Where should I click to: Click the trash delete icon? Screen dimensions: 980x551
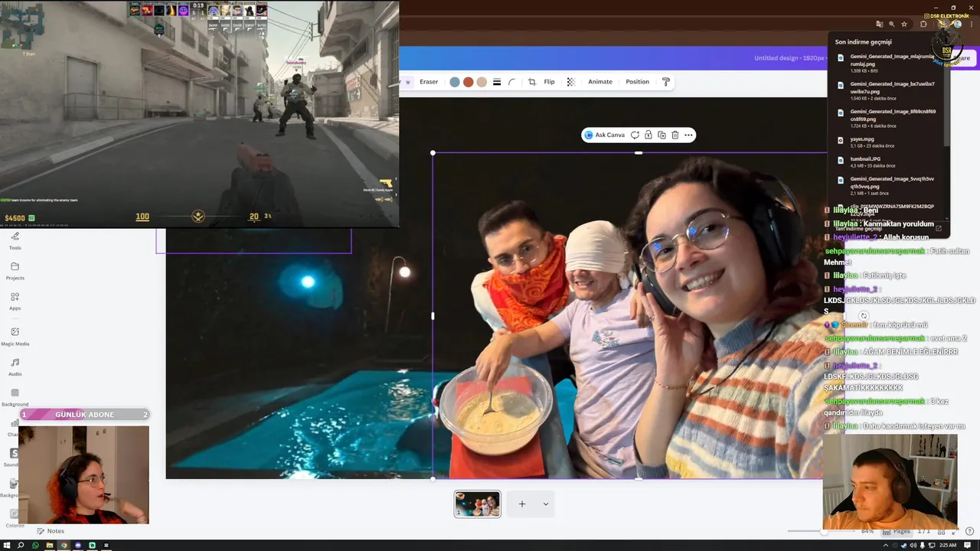[675, 135]
